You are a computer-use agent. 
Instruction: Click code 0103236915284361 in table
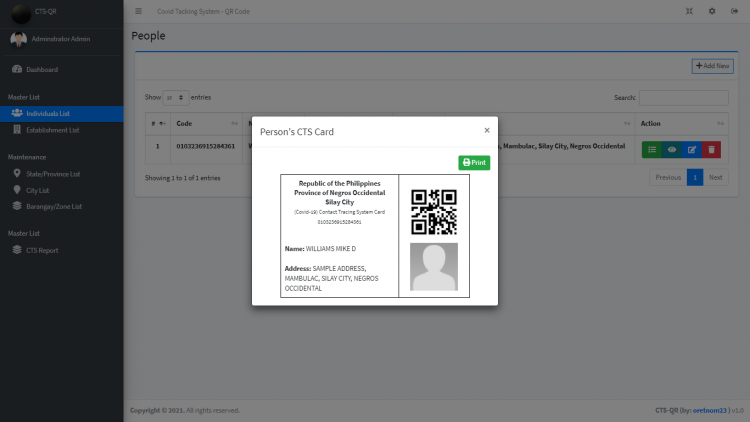206,146
